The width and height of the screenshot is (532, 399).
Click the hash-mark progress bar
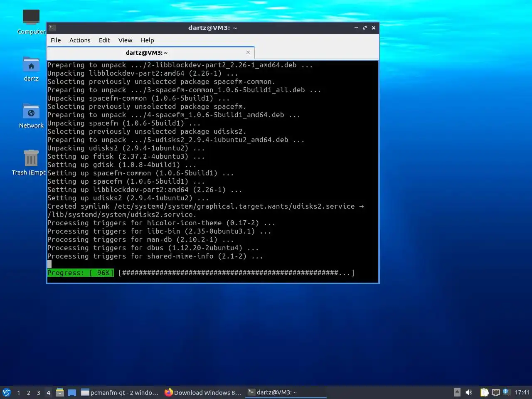(236, 273)
